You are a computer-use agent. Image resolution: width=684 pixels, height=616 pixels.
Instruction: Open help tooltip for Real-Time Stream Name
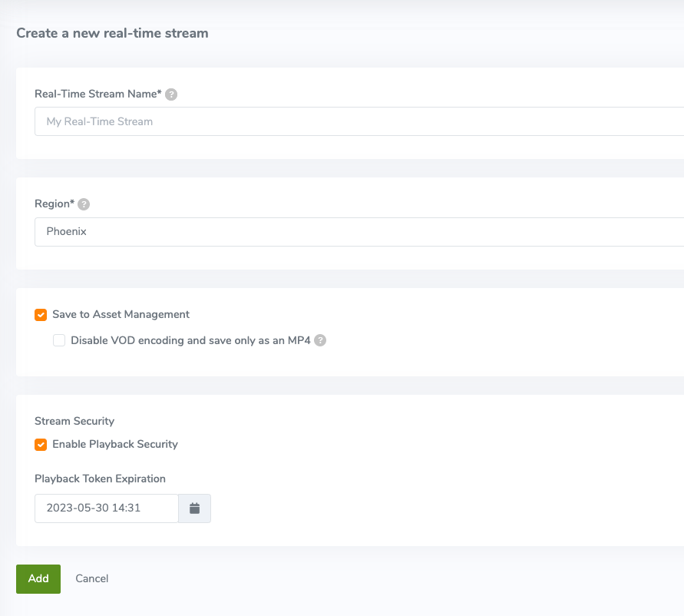point(171,94)
